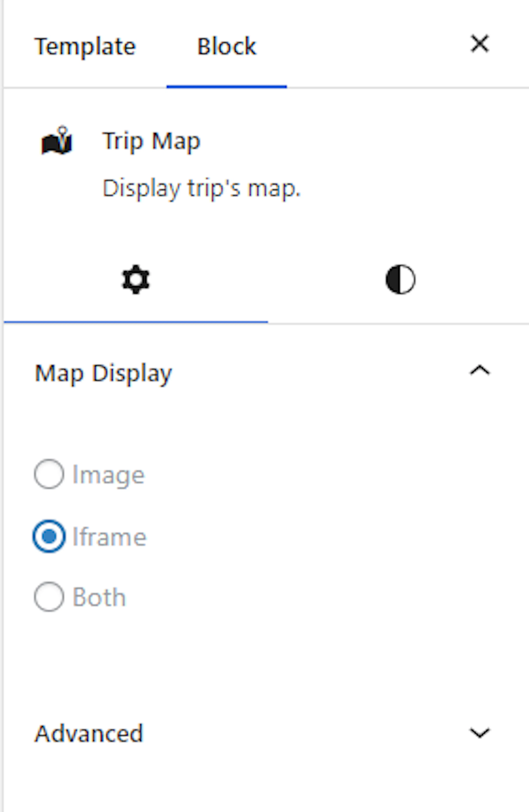Click the Map Display heading
This screenshot has width=529, height=812.
click(103, 373)
